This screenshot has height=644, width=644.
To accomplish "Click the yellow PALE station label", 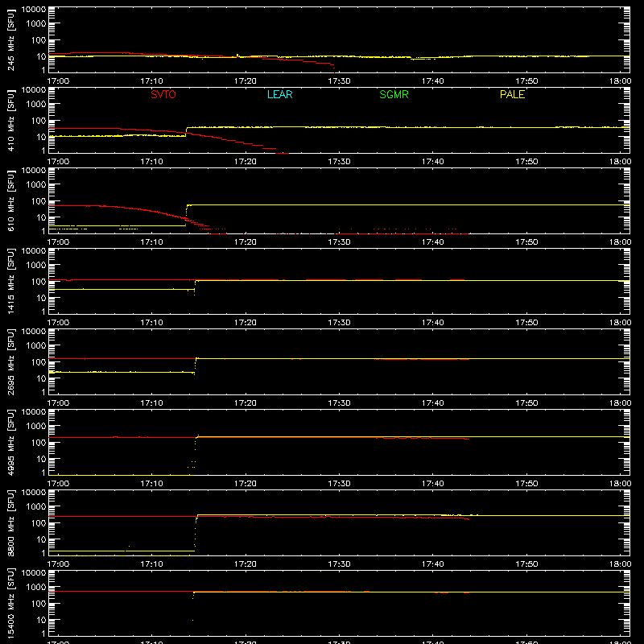I will point(512,94).
